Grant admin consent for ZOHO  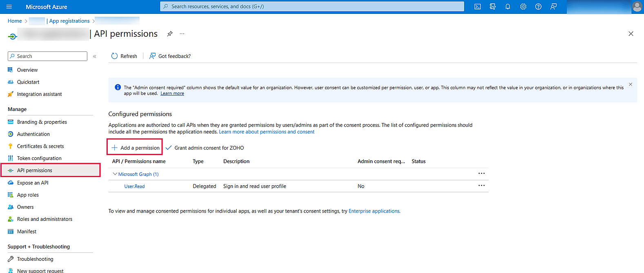click(x=205, y=148)
